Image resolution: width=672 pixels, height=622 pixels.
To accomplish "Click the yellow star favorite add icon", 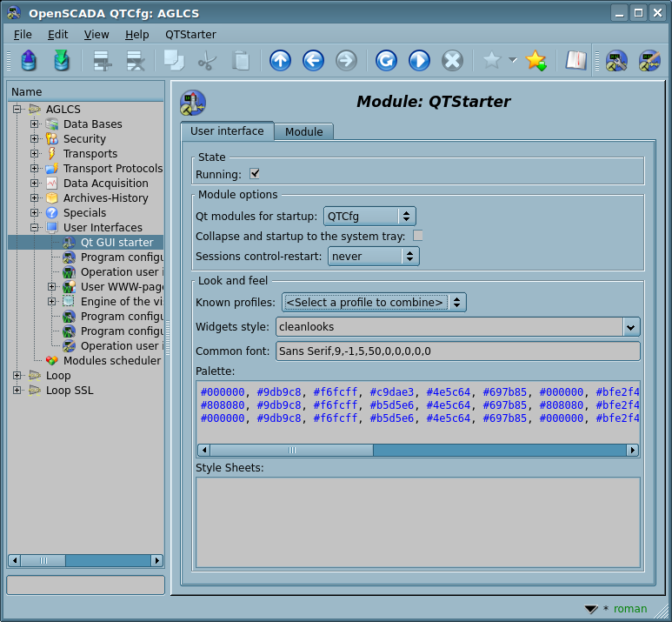I will (536, 61).
